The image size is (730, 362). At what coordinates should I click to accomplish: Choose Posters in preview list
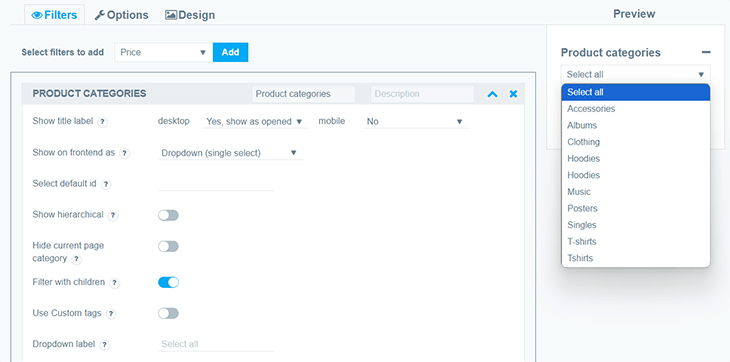(x=635, y=208)
